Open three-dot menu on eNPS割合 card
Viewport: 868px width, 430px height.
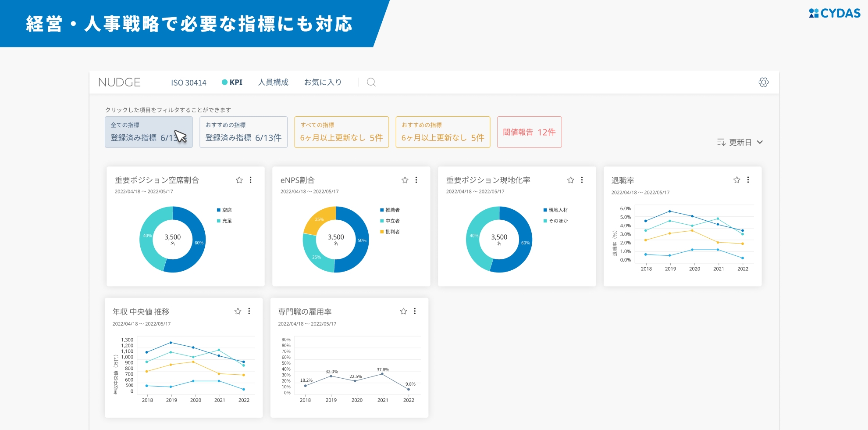point(416,180)
